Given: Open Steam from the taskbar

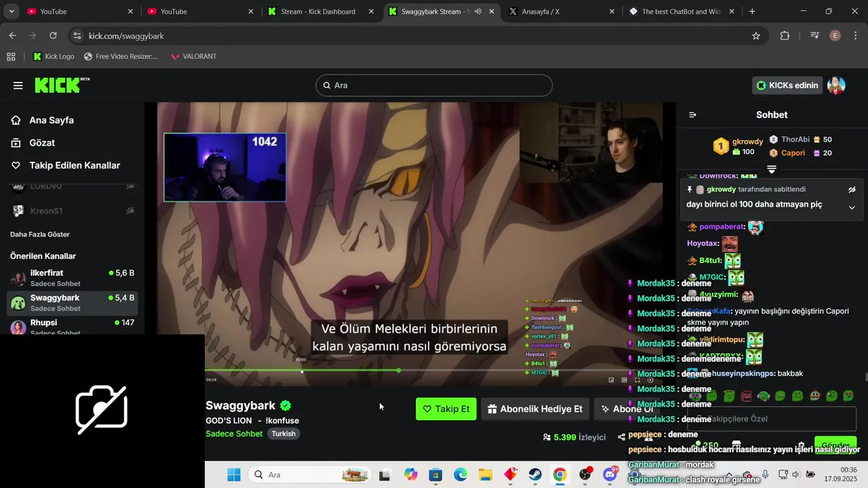Looking at the screenshot, I should click(x=535, y=475).
